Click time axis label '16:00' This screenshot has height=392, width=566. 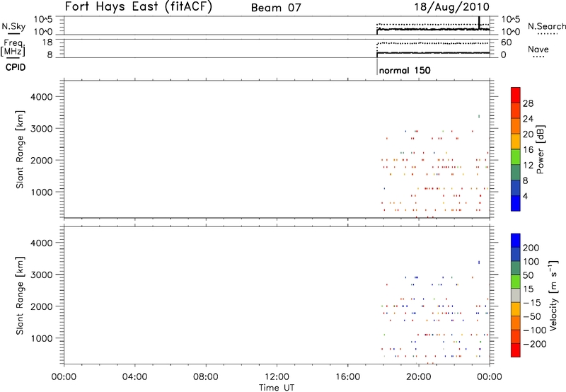pyautogui.click(x=347, y=377)
